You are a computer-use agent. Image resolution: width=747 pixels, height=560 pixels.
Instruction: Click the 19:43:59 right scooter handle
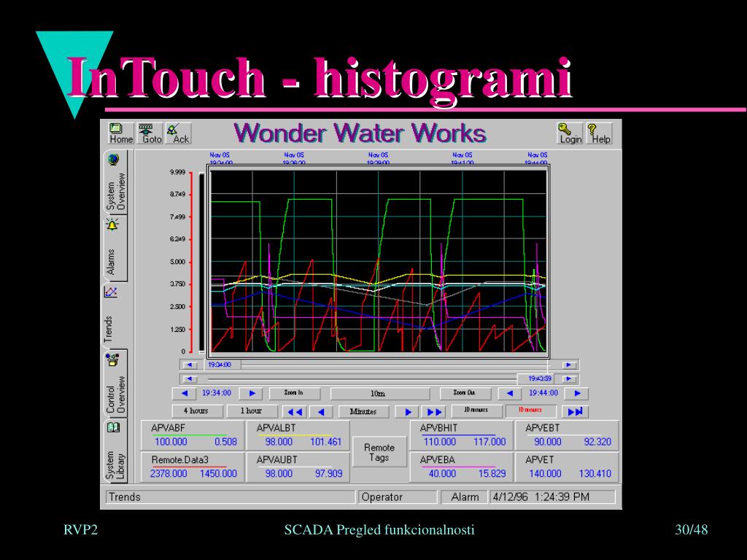[x=537, y=379]
